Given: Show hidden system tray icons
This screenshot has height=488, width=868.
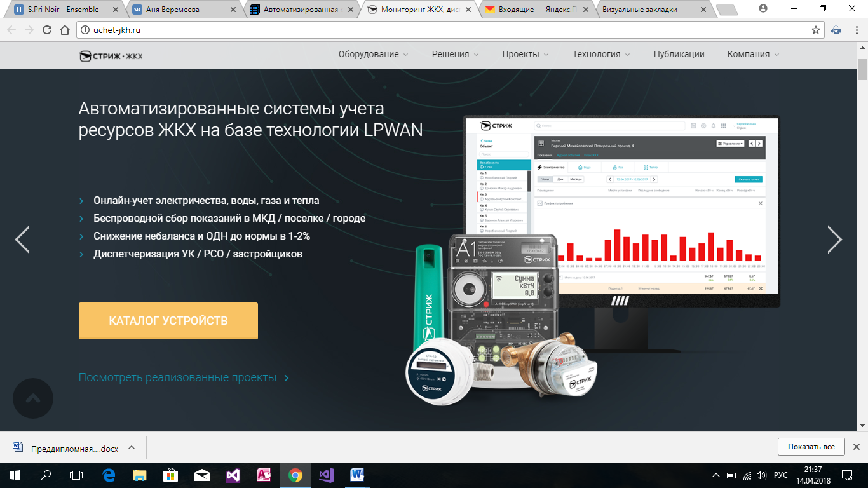Looking at the screenshot, I should tap(716, 475).
